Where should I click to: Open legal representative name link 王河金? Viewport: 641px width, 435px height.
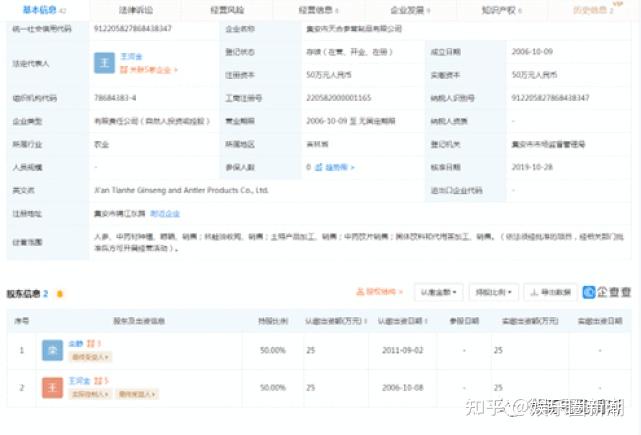[131, 56]
